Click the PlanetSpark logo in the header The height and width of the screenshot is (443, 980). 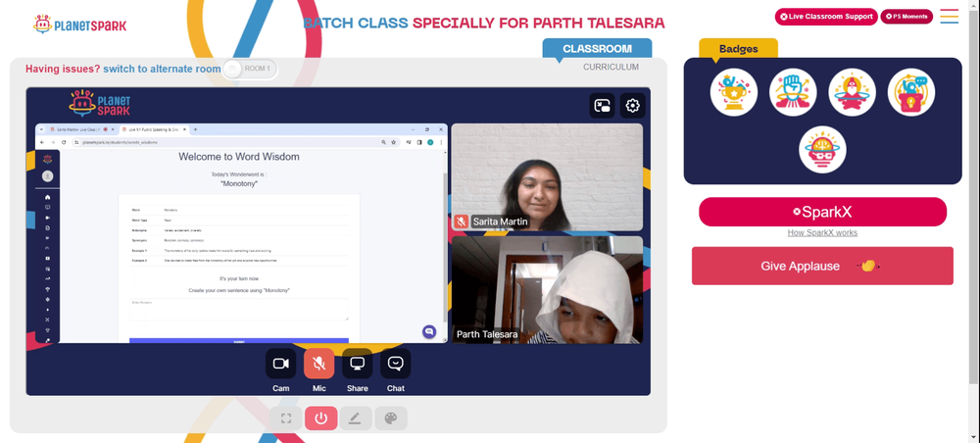tap(79, 25)
